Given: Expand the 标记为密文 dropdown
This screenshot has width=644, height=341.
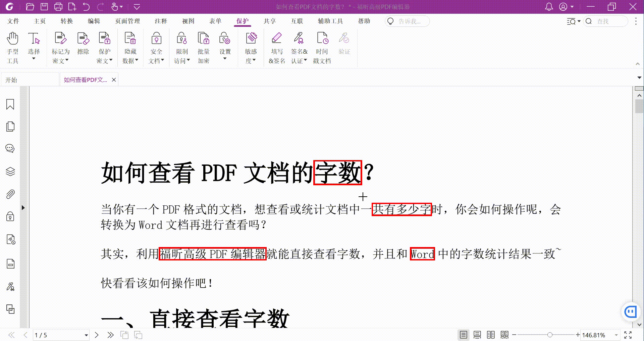Looking at the screenshot, I should coord(67,60).
